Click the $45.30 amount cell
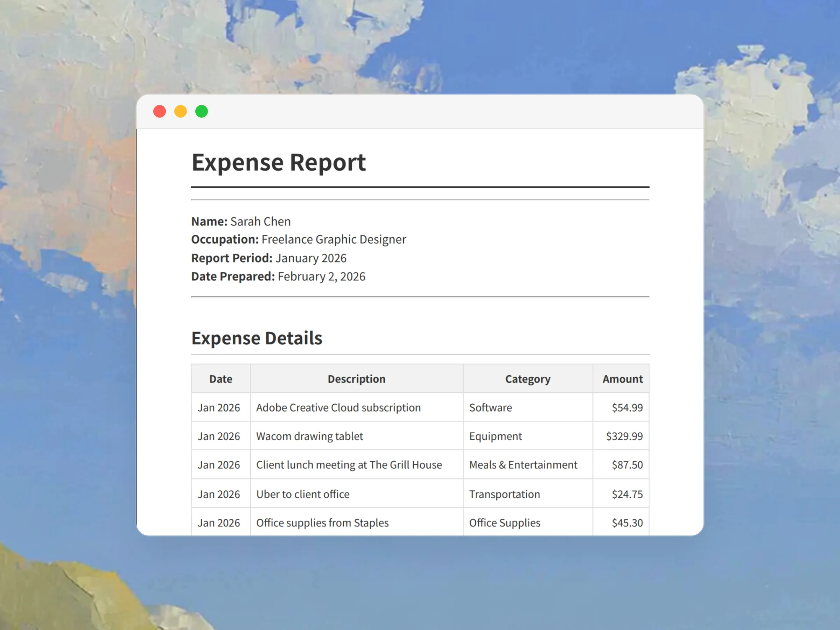The width and height of the screenshot is (840, 630). click(x=627, y=523)
